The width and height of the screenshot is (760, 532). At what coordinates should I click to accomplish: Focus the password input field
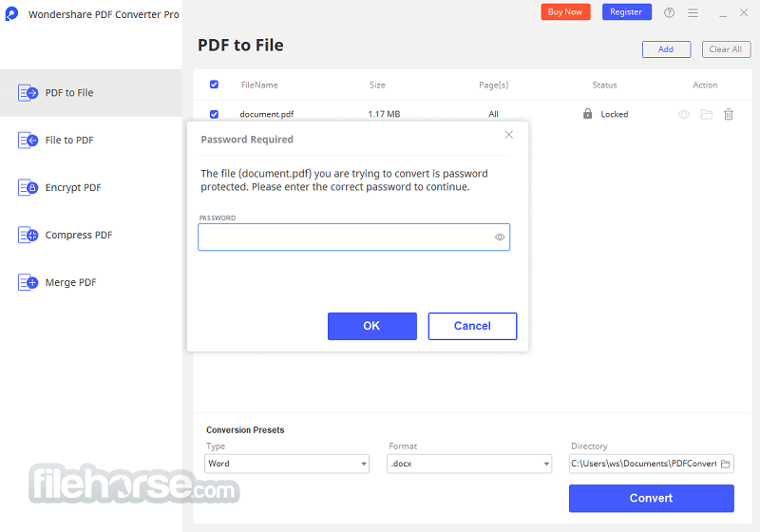tap(353, 237)
